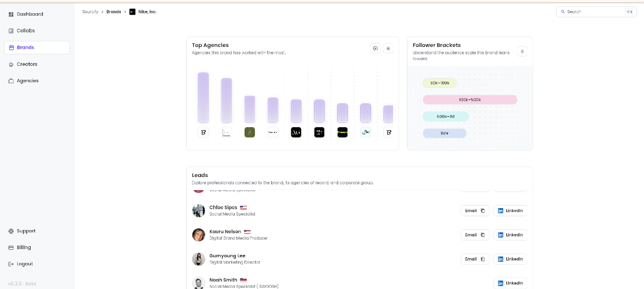Copy Kaoru Nelson's Email
The height and width of the screenshot is (289, 644).
click(x=475, y=235)
